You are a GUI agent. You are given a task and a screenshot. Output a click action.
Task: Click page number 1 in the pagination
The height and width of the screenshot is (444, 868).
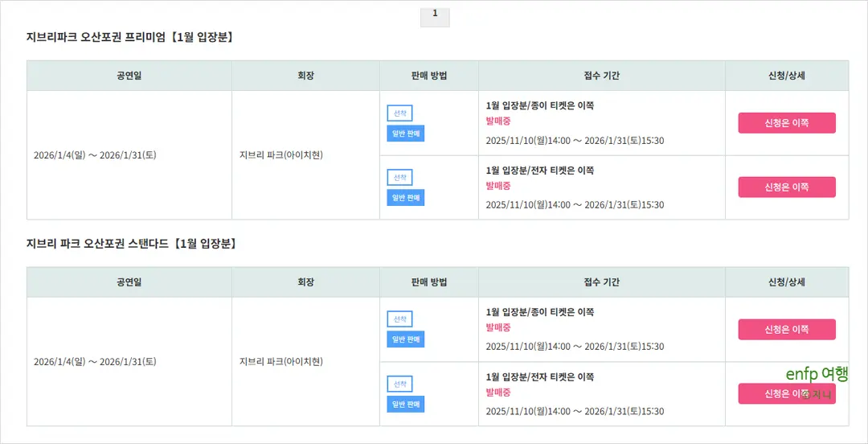[x=435, y=17]
